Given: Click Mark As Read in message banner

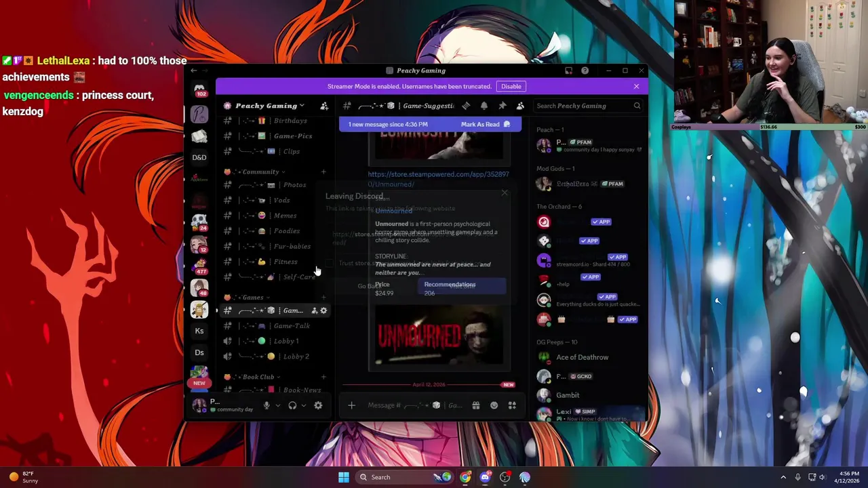Looking at the screenshot, I should click(486, 125).
